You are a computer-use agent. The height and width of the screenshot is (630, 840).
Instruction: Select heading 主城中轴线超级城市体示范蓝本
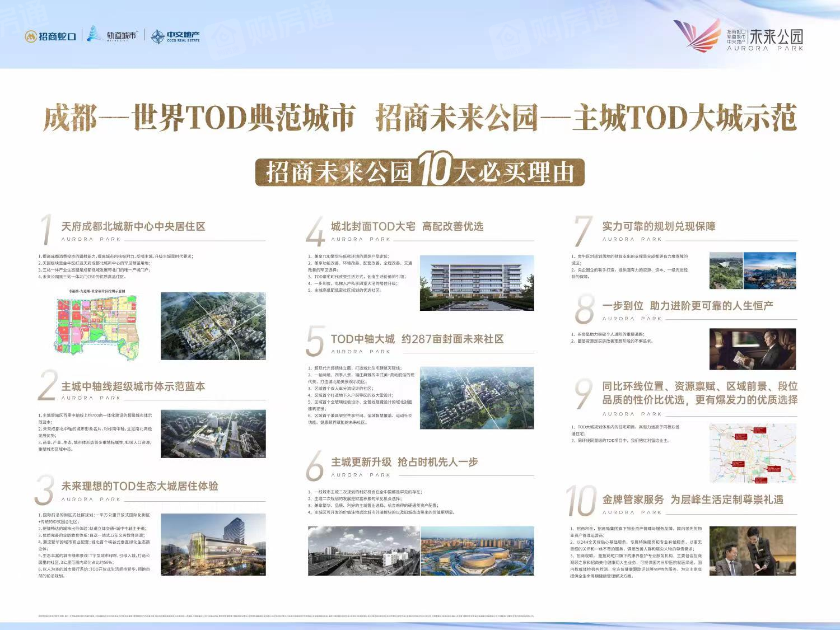(133, 386)
